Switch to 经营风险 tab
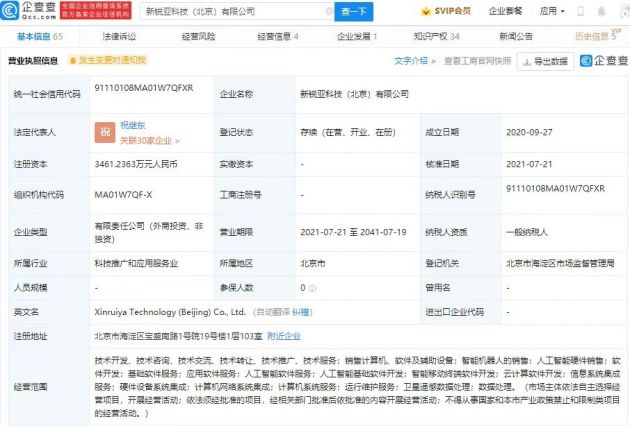 (198, 37)
